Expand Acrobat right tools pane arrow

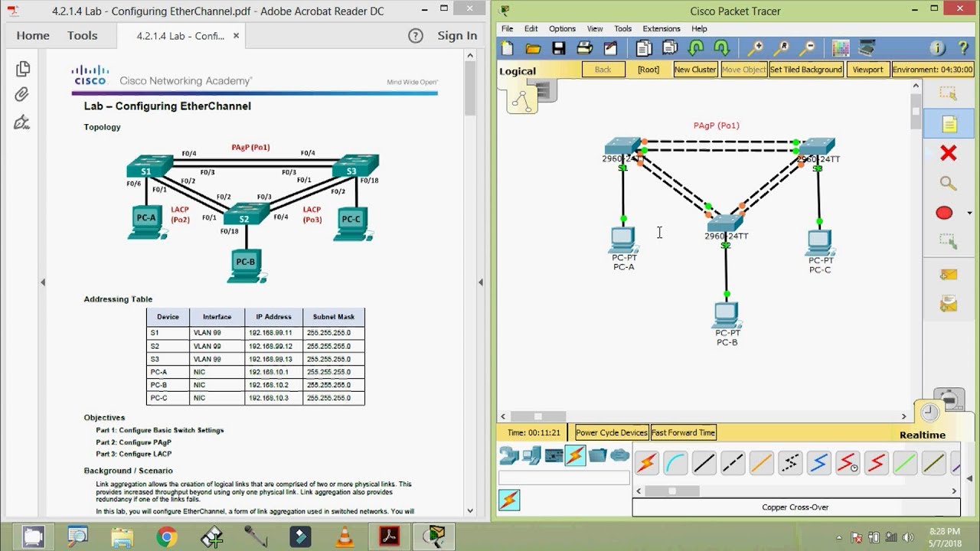tap(481, 282)
